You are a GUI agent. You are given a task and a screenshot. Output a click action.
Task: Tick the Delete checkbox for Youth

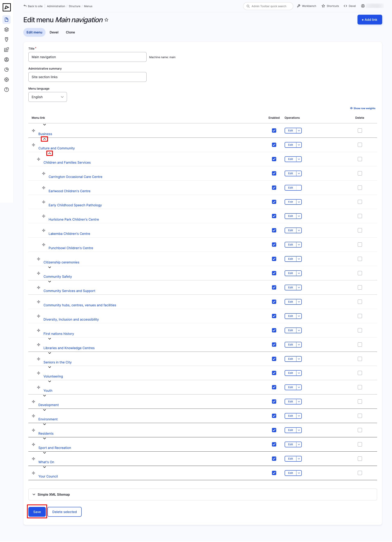[360, 387]
